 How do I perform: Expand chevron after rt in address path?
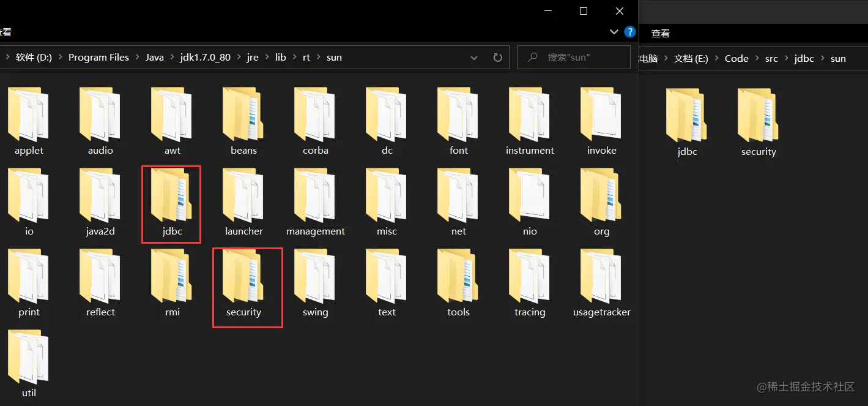(318, 58)
